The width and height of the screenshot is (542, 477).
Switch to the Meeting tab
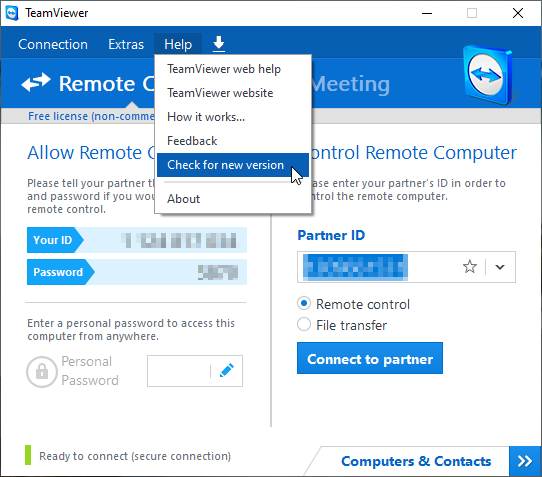pyautogui.click(x=351, y=84)
